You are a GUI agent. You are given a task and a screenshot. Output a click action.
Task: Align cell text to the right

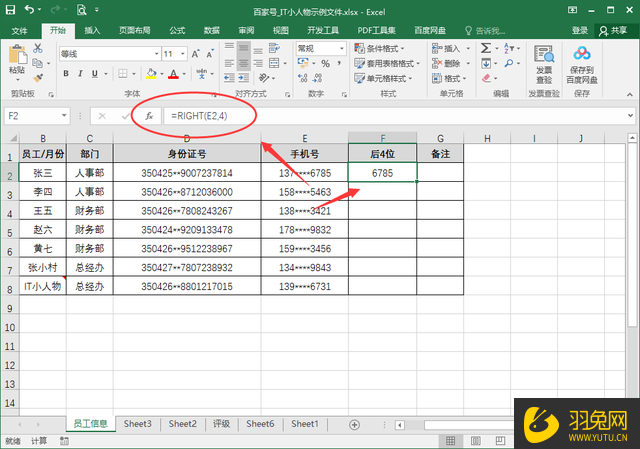click(x=258, y=64)
